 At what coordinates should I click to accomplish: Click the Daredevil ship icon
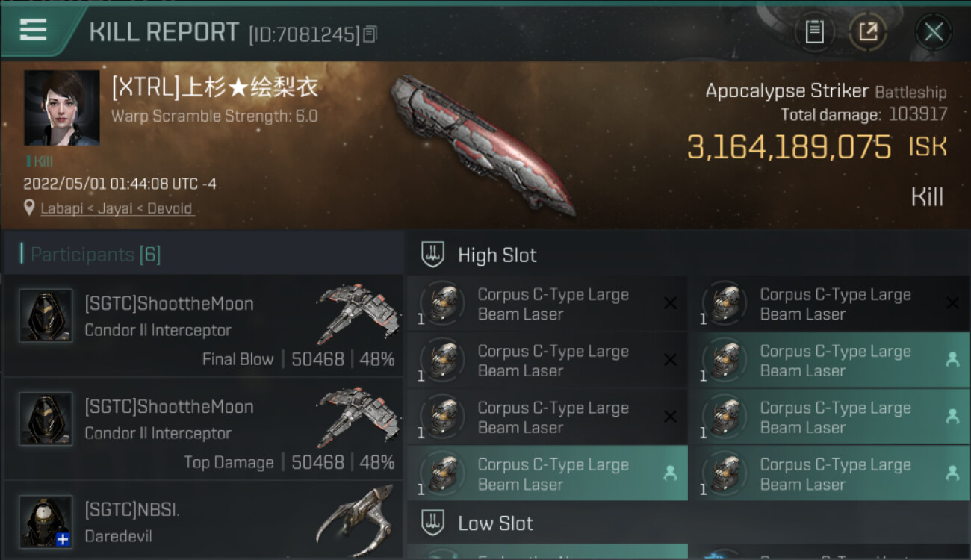coord(357,519)
